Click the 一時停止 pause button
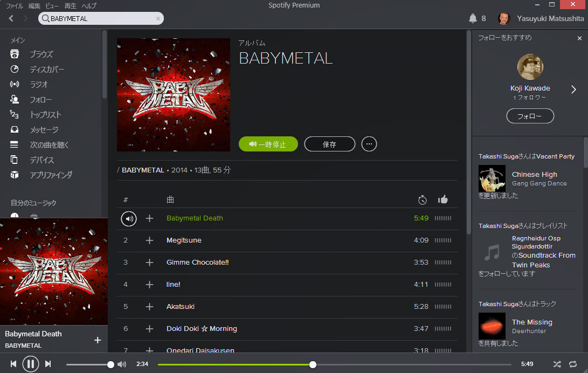Image resolution: width=588 pixels, height=373 pixels. (x=268, y=144)
